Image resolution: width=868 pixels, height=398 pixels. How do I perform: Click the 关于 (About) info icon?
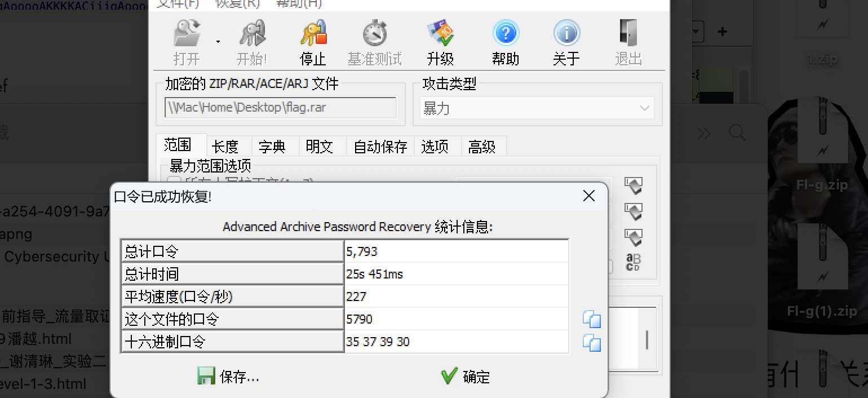click(x=566, y=34)
